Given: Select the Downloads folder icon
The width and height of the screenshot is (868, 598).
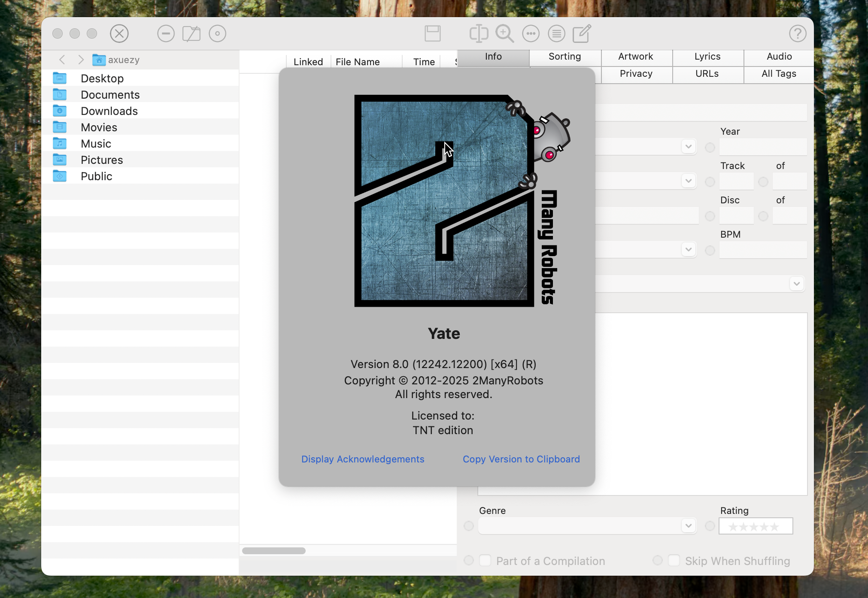Looking at the screenshot, I should click(x=60, y=111).
